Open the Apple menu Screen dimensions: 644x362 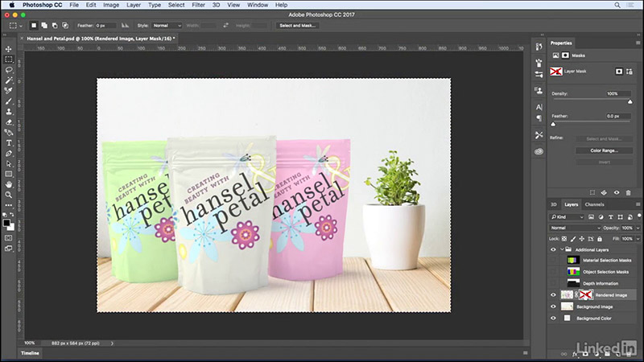[x=12, y=5]
